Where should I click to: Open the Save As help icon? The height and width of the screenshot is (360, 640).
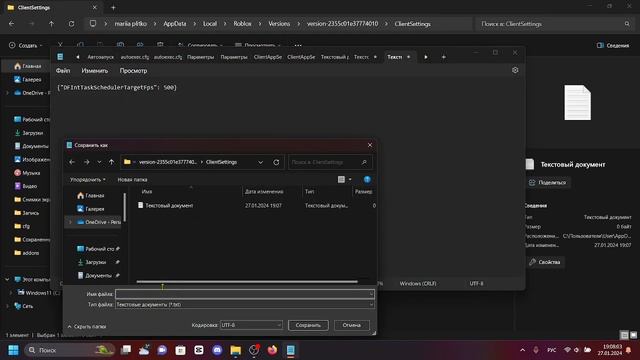click(x=367, y=180)
